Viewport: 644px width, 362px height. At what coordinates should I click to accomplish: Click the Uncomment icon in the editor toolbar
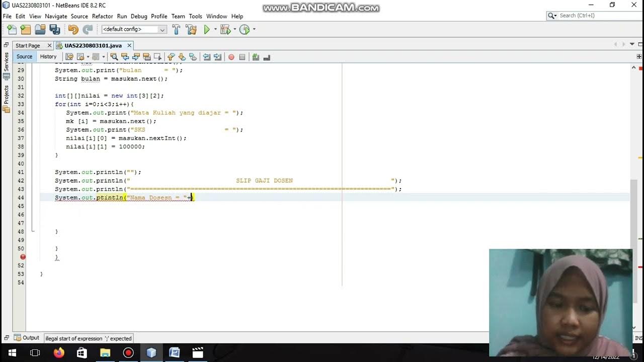click(x=267, y=57)
